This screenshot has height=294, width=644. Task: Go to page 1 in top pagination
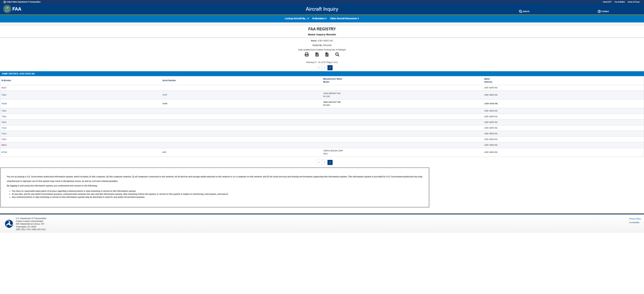pos(324,68)
